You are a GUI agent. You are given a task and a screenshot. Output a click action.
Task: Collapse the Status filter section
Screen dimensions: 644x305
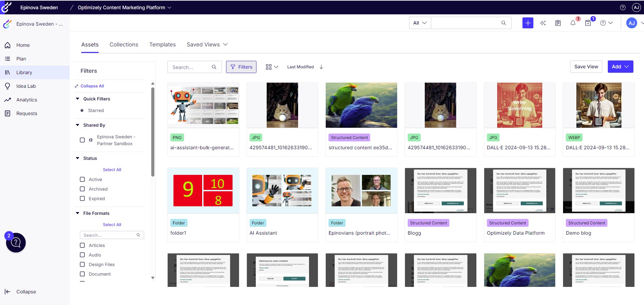tap(78, 158)
